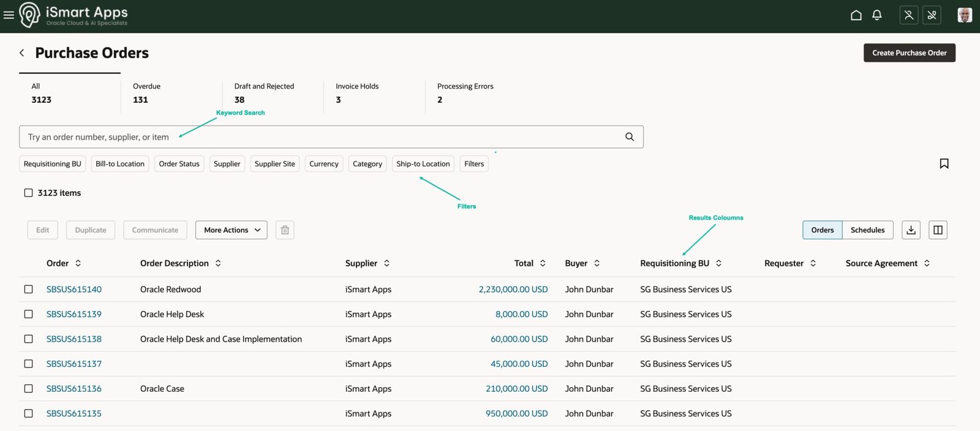Expand the More Actions dropdown
980x431 pixels.
(232, 230)
